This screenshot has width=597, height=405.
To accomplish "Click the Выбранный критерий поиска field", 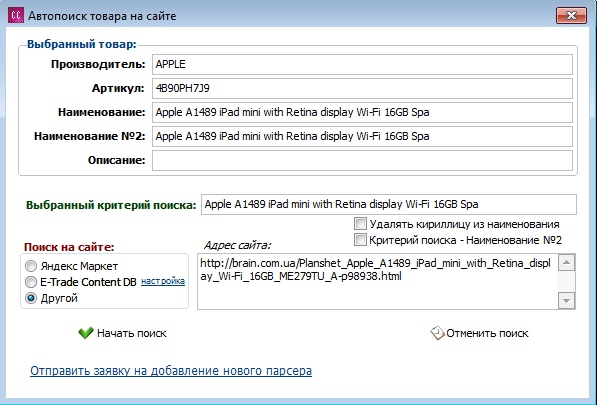I will [x=389, y=204].
